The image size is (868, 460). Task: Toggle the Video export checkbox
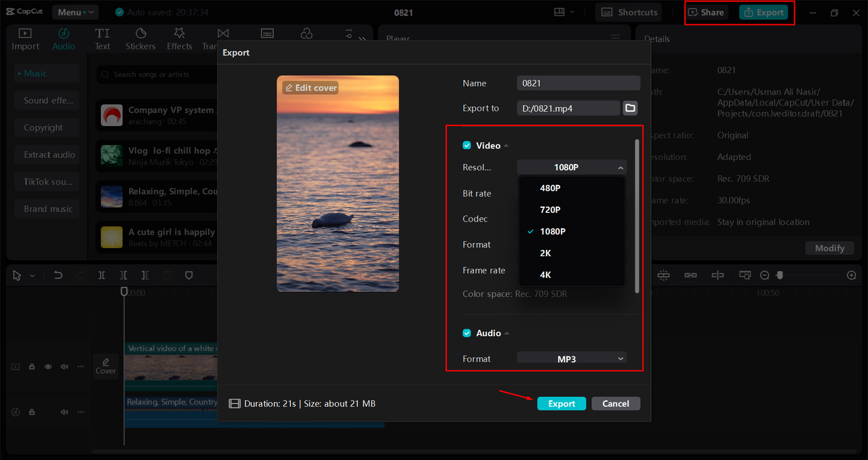(467, 146)
